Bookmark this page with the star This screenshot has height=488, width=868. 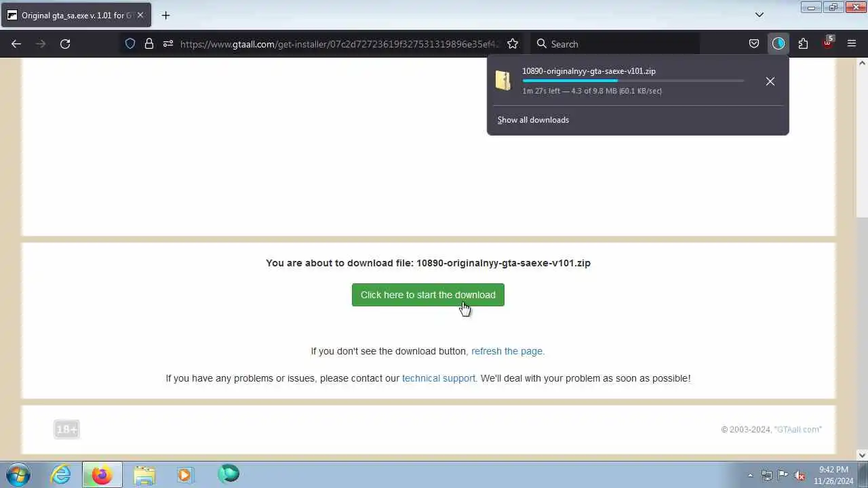click(x=513, y=44)
